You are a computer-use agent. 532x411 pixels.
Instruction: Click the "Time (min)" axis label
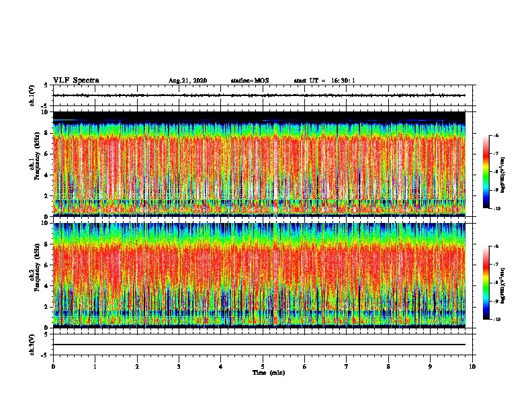click(x=269, y=373)
